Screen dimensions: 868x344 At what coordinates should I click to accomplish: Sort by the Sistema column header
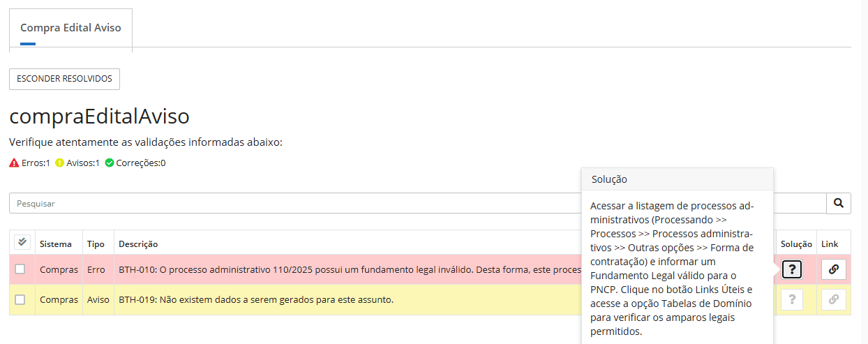pos(56,244)
